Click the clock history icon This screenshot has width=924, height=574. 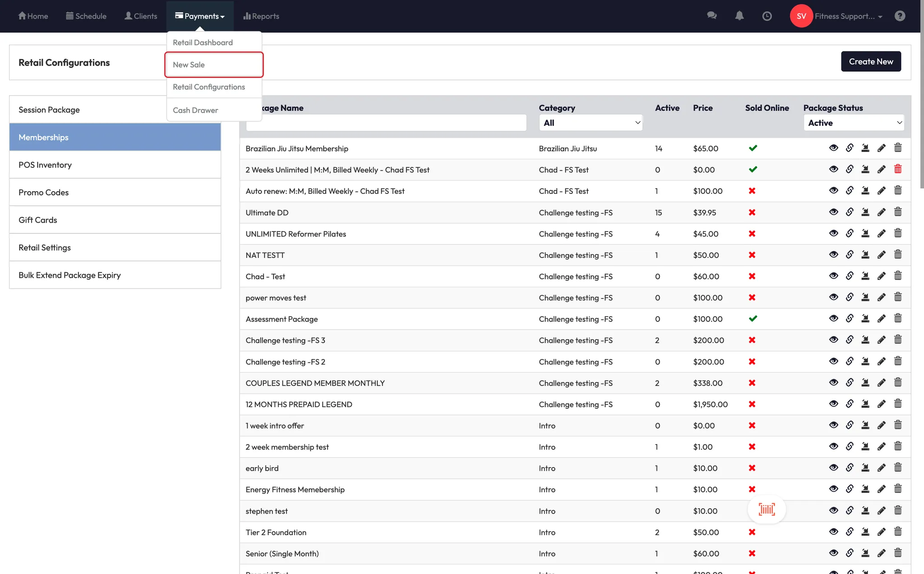click(x=767, y=16)
